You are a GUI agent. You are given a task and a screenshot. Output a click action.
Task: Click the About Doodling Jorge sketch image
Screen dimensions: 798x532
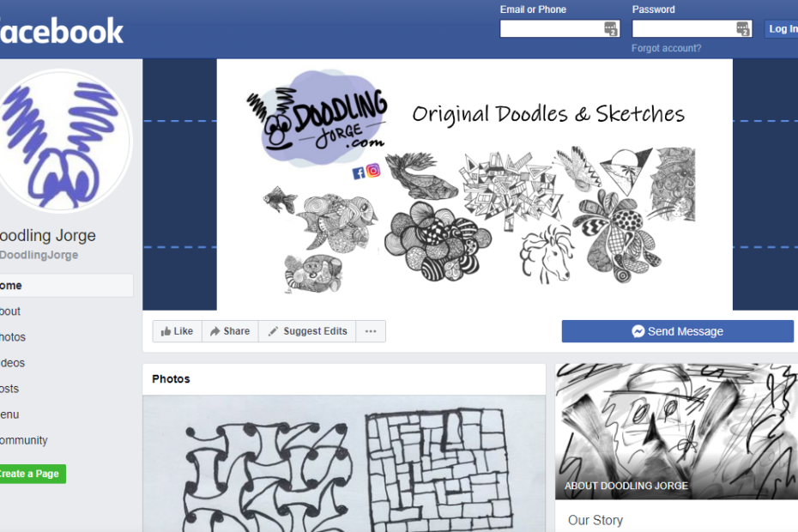point(676,432)
